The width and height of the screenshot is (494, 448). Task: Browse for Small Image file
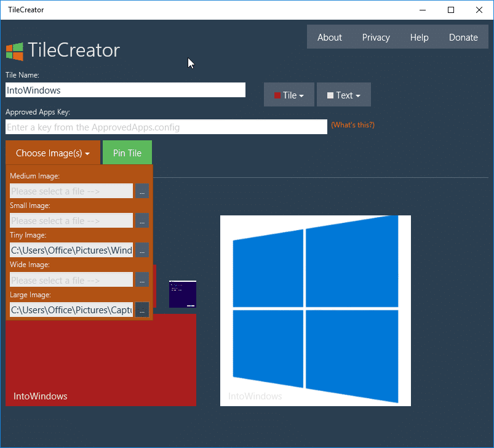[142, 220]
